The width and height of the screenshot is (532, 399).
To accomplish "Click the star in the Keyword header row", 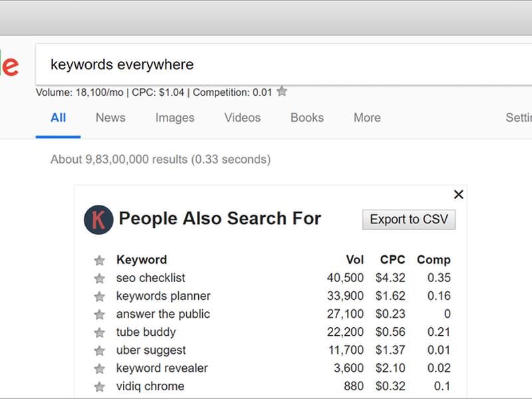I will pyautogui.click(x=99, y=260).
